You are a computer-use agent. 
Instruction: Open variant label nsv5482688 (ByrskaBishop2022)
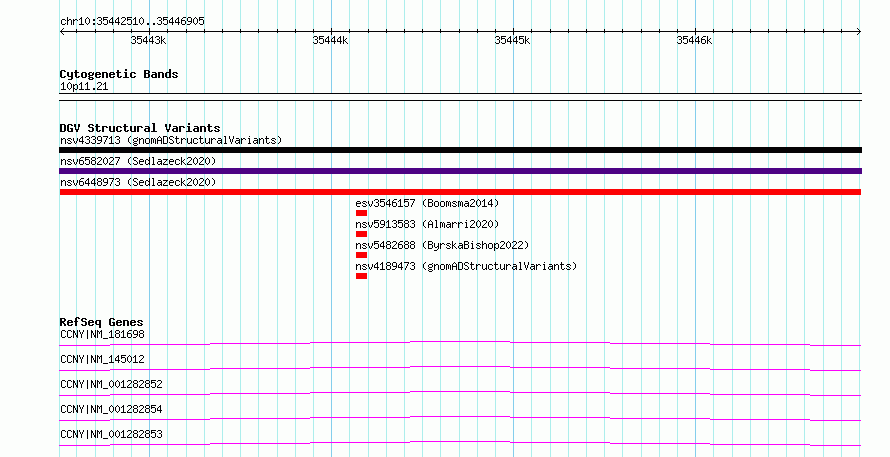tap(442, 245)
